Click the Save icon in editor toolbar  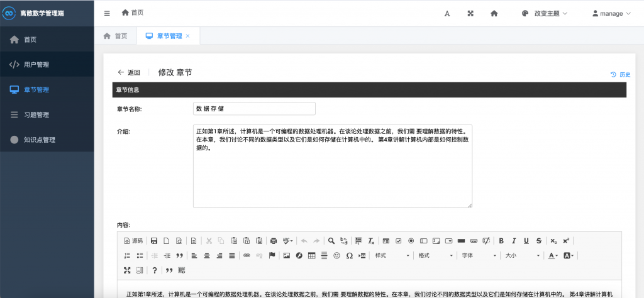(x=154, y=241)
